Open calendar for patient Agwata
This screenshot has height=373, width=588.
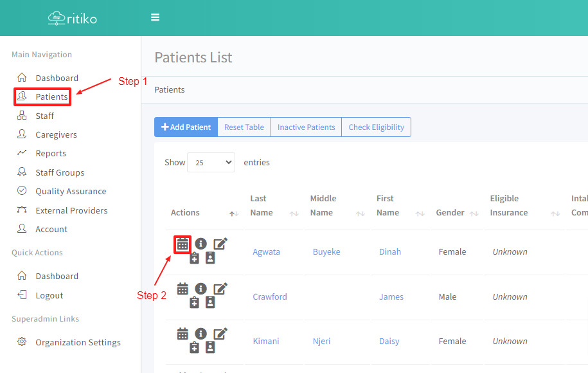(183, 244)
